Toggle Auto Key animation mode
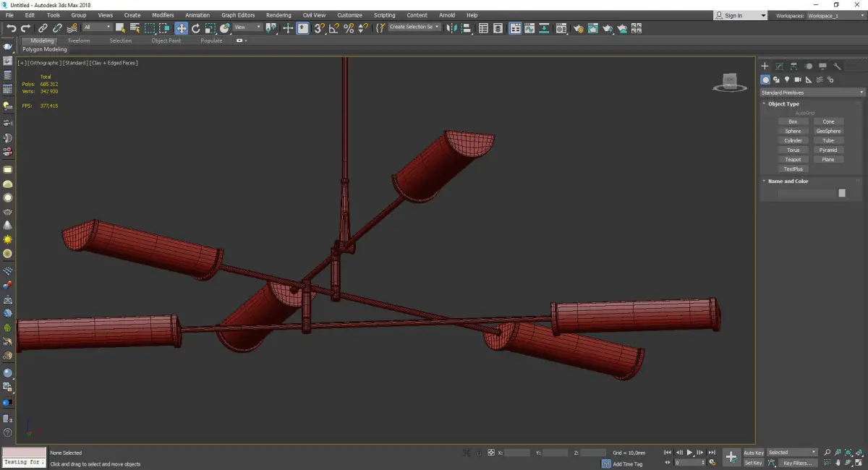The width and height of the screenshot is (868, 470). [x=753, y=453]
